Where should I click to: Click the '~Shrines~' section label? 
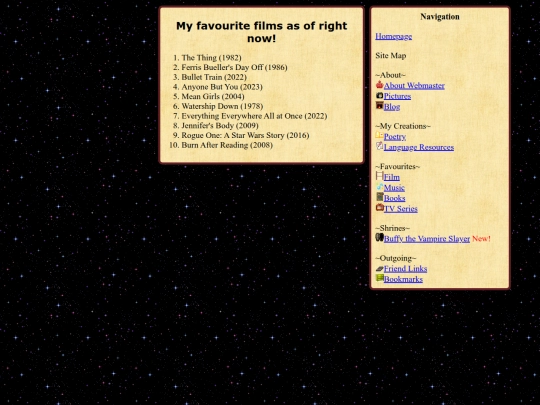[x=393, y=228]
